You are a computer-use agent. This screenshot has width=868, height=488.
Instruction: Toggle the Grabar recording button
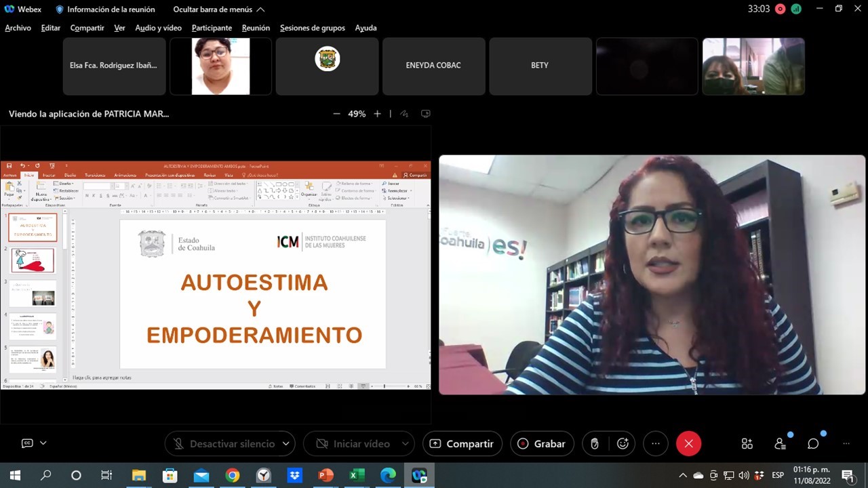coord(542,444)
